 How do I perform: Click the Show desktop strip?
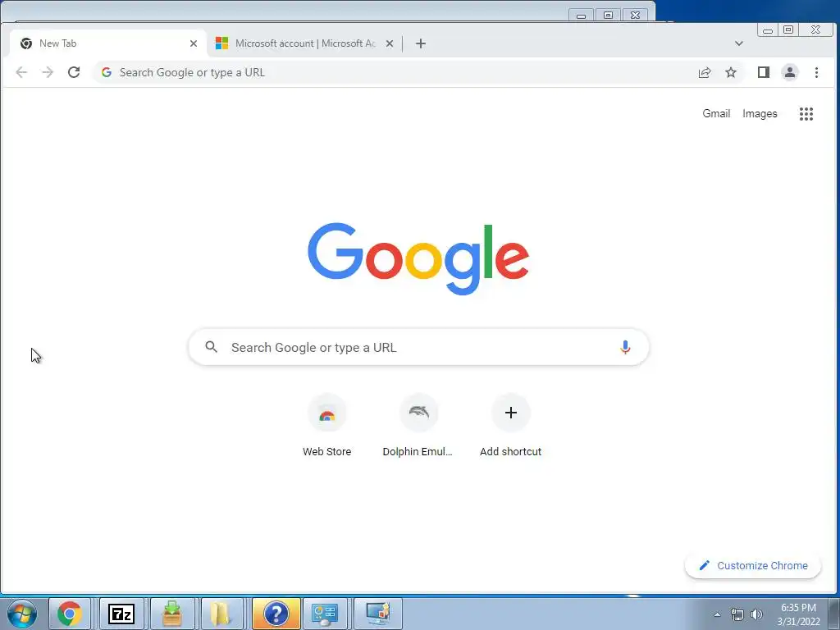click(x=834, y=614)
